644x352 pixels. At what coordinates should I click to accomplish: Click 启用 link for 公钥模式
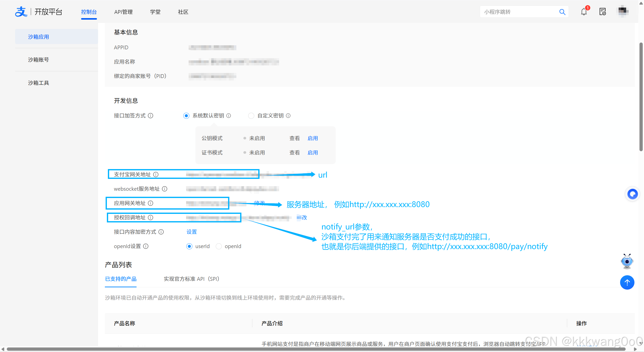313,138
